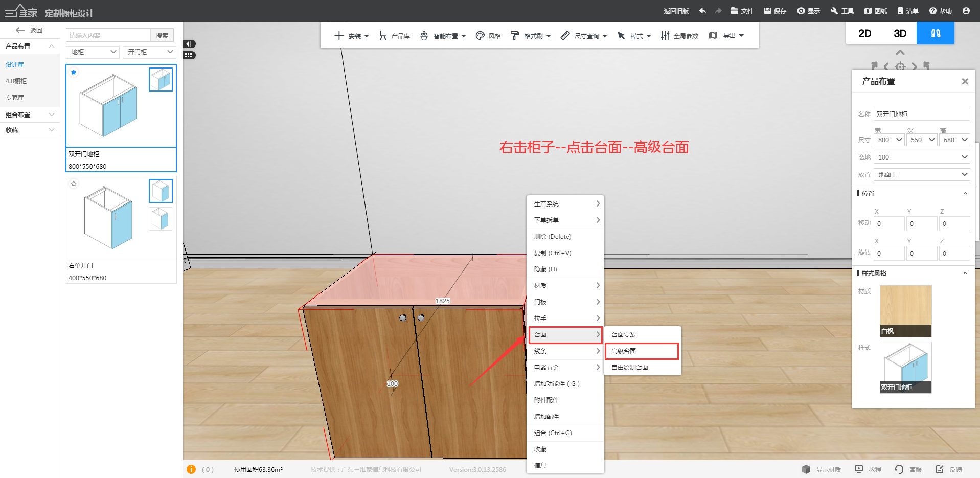The image size is (980, 478).
Task: Open 反馈 feedback form
Action: coord(949,469)
